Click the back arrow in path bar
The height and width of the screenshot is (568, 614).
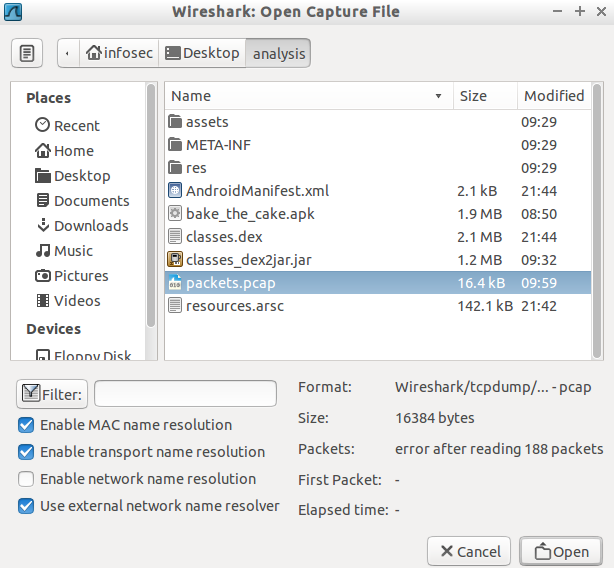(68, 53)
